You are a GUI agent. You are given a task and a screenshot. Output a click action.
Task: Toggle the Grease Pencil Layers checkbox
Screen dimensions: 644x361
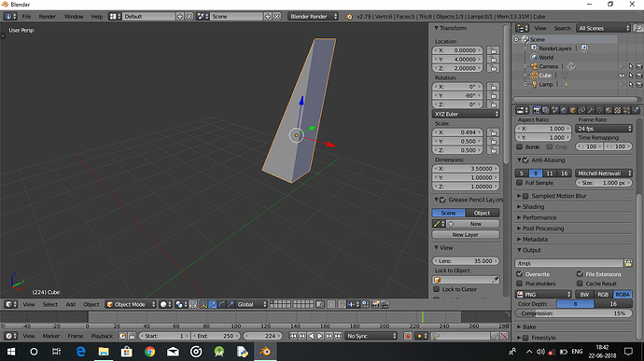(x=442, y=200)
